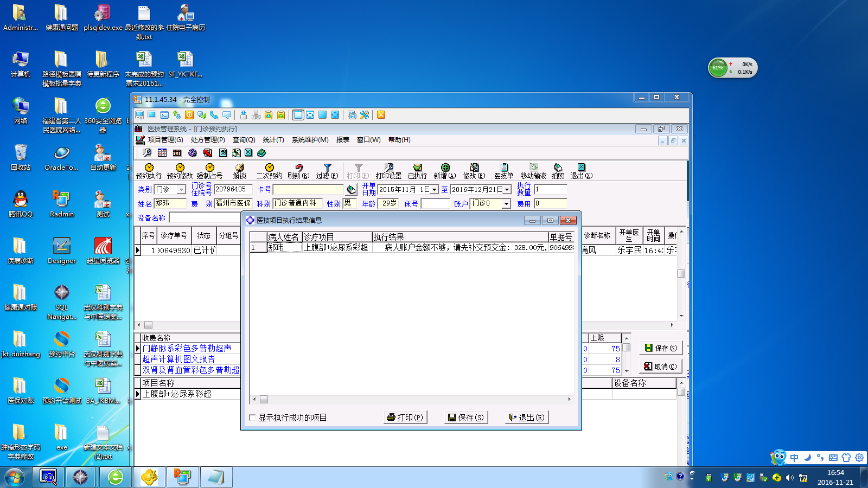
Task: Open the 开单日期 start date dropdown
Action: tap(434, 190)
